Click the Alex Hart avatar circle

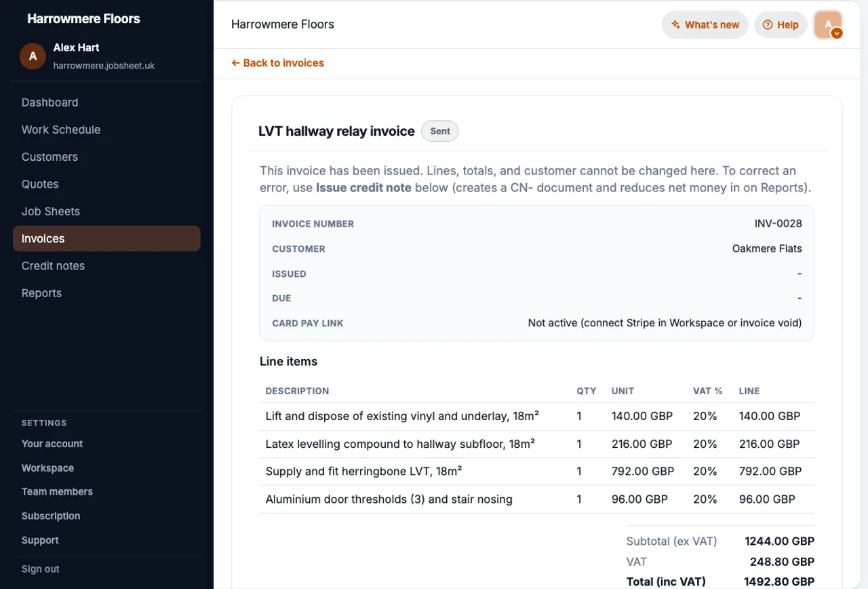tap(33, 56)
